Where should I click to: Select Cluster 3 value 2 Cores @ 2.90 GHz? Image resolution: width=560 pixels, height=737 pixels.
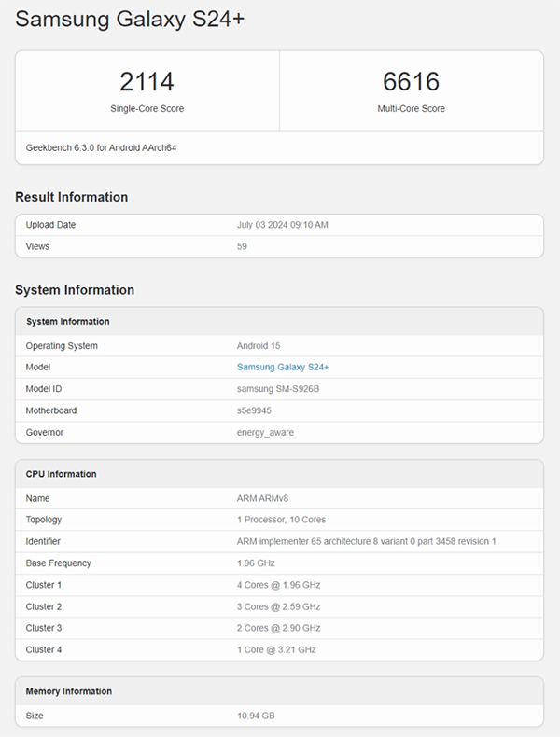coord(278,628)
